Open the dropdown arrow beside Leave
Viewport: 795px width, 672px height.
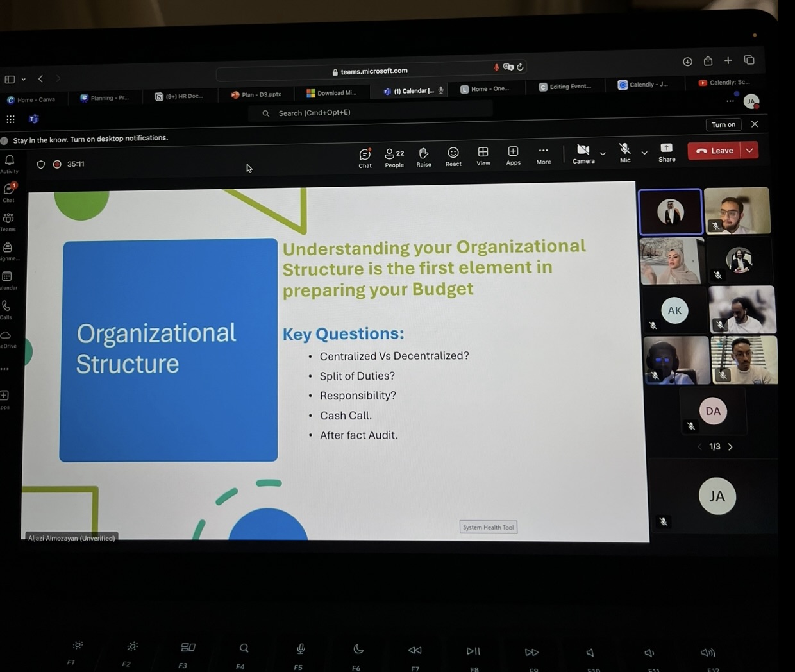(x=749, y=150)
